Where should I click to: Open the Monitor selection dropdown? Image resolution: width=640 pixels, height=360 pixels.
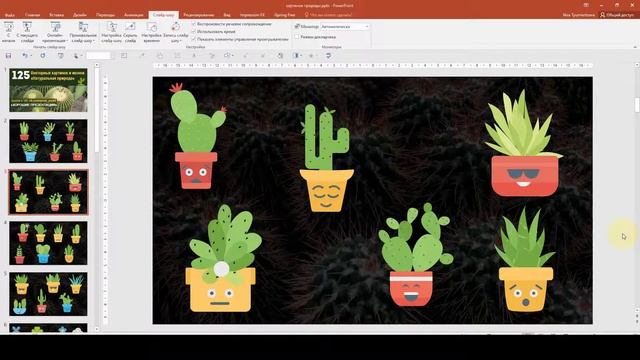click(345, 27)
